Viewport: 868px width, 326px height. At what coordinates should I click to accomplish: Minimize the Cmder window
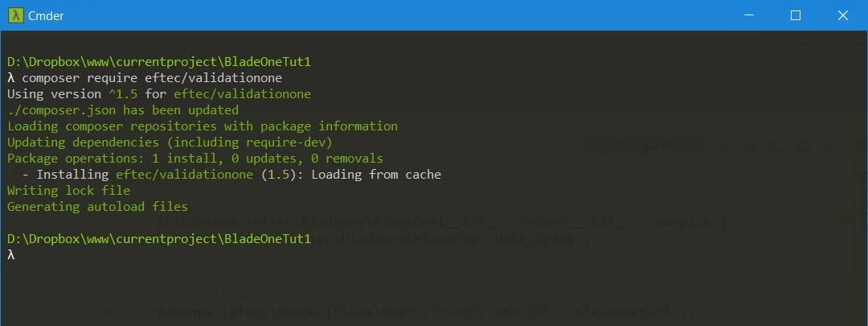click(x=748, y=15)
